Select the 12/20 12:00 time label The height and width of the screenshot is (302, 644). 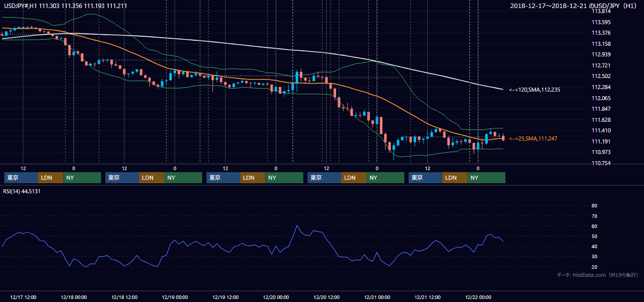coord(327,297)
